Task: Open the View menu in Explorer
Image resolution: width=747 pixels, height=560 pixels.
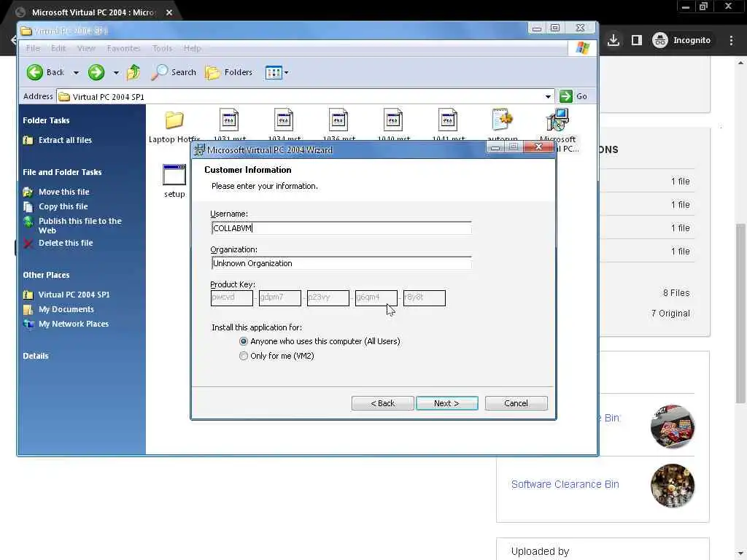Action: tap(86, 48)
